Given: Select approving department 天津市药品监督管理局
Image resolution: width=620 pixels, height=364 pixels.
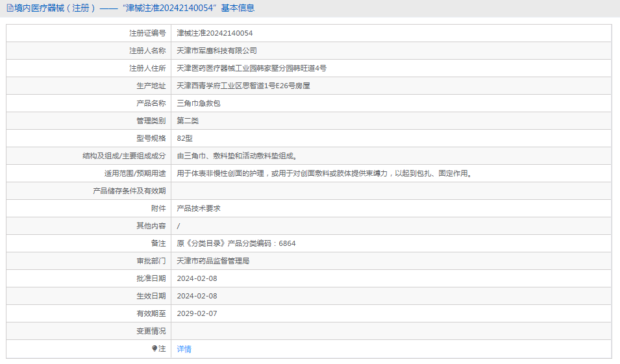Looking at the screenshot, I should [213, 261].
